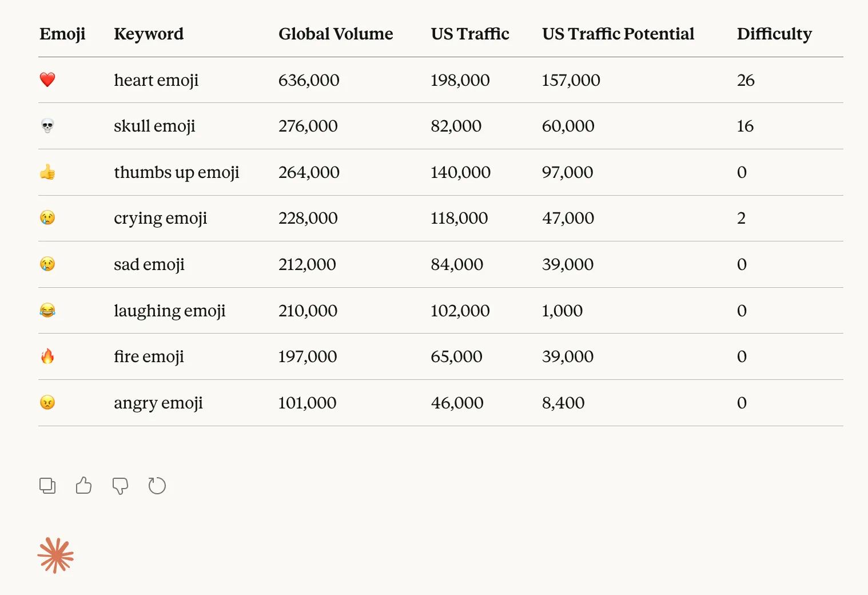Select the skull emoji in its row
The width and height of the screenshot is (868, 595).
tap(48, 126)
